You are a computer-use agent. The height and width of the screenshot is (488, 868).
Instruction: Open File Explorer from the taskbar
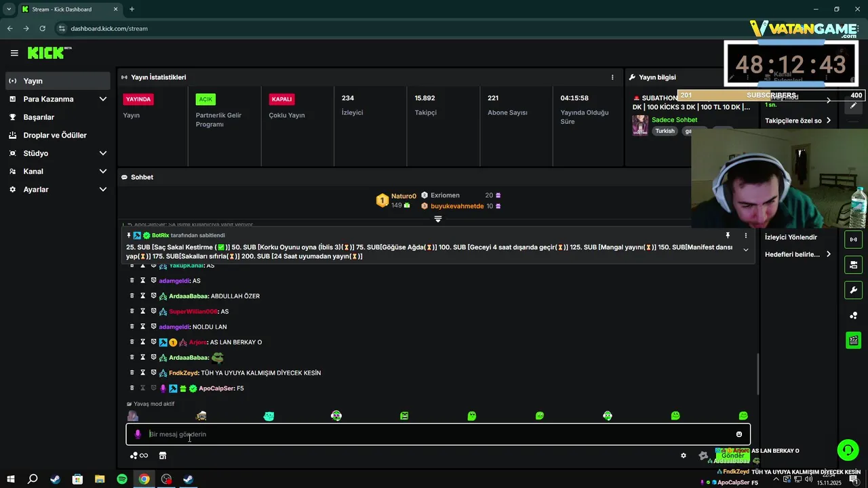100,479
